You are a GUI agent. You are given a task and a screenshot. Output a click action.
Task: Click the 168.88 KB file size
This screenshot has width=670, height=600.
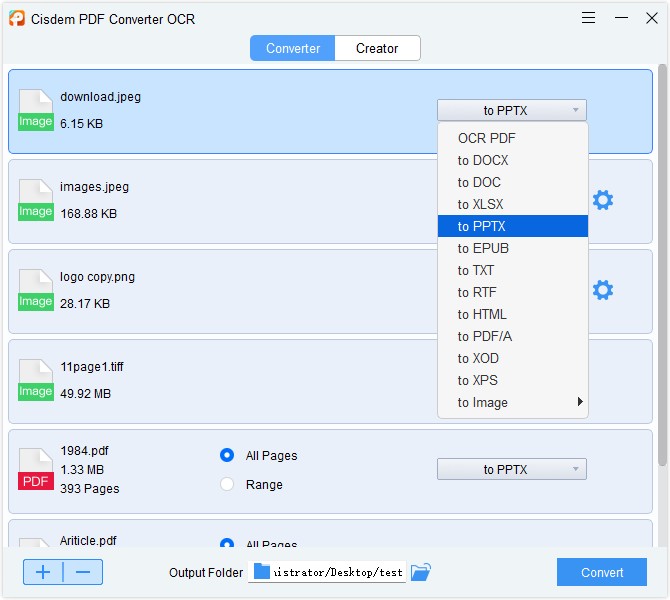click(x=88, y=214)
